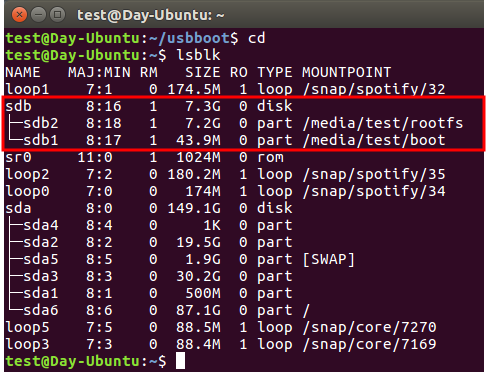This screenshot has height=373, width=487.
Task: Click the MOUNTPOINT column header
Action: pos(346,72)
